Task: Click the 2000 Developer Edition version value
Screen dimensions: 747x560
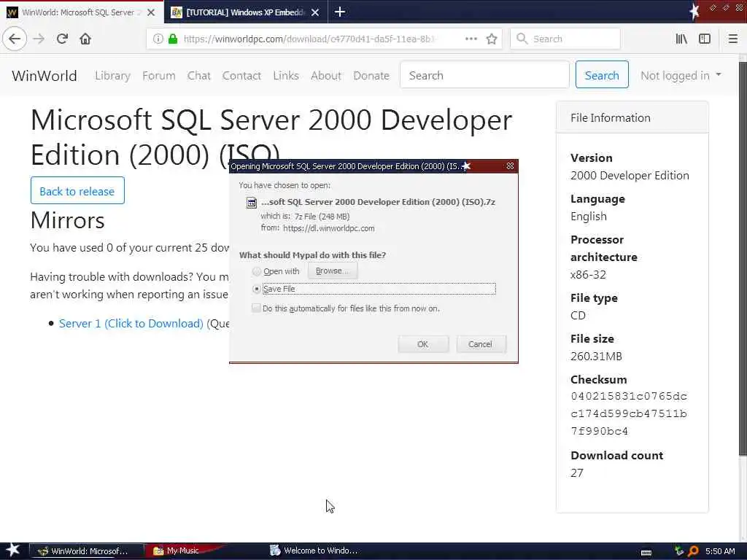Action: pos(630,175)
